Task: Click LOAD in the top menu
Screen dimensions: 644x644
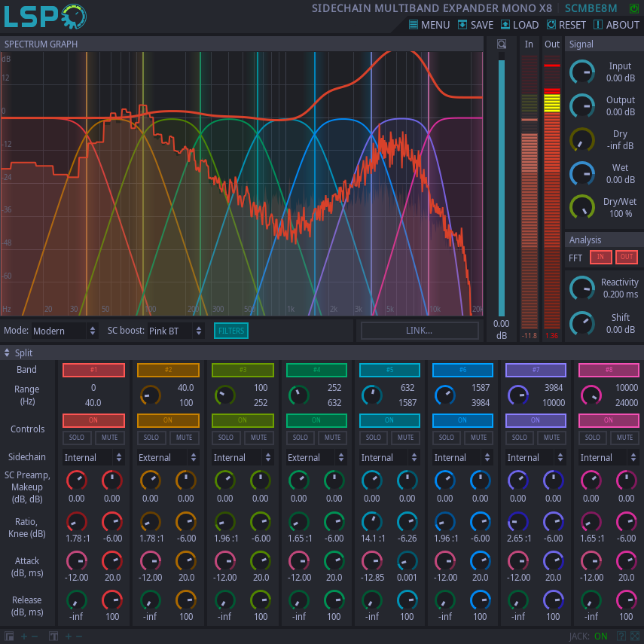Action: pos(520,25)
